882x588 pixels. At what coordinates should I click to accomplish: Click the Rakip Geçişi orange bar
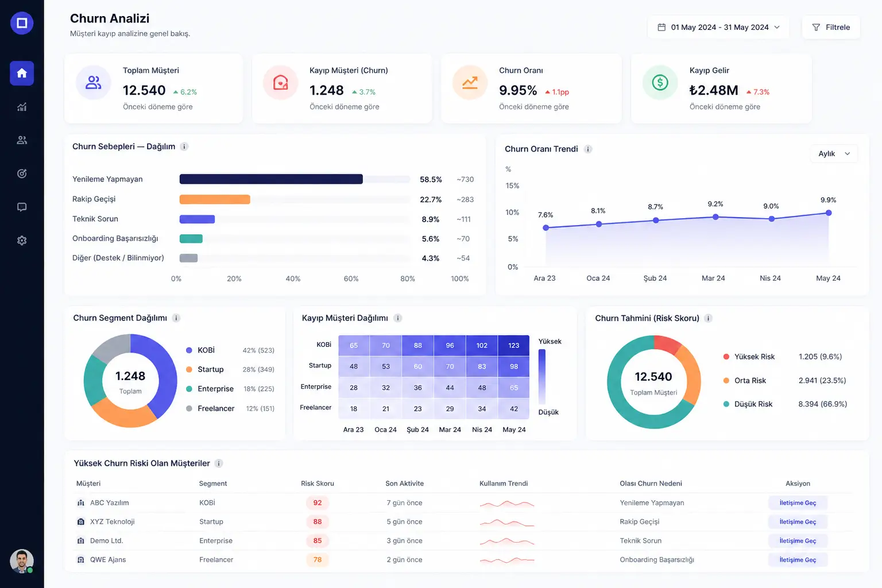[x=215, y=199]
